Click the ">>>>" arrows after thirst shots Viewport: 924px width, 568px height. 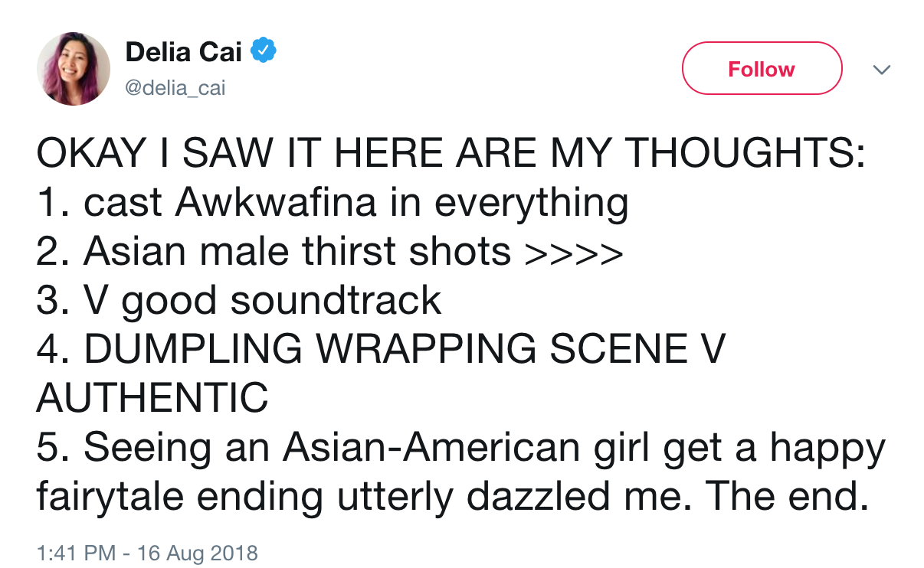573,252
